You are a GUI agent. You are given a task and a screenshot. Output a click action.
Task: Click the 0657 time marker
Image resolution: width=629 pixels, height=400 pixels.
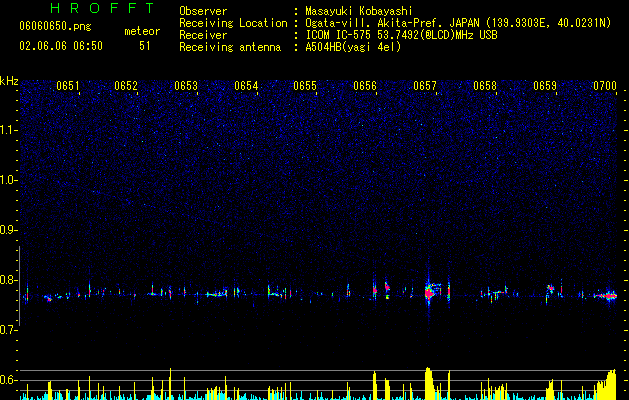(x=425, y=86)
